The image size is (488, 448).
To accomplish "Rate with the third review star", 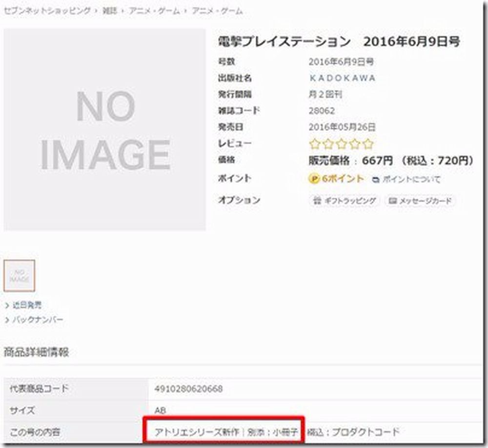I will (x=342, y=144).
